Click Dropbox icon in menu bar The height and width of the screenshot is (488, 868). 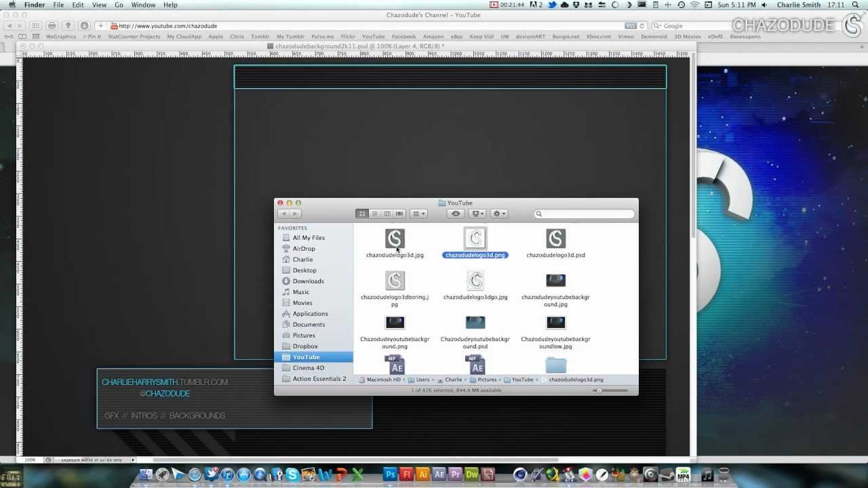(577, 5)
